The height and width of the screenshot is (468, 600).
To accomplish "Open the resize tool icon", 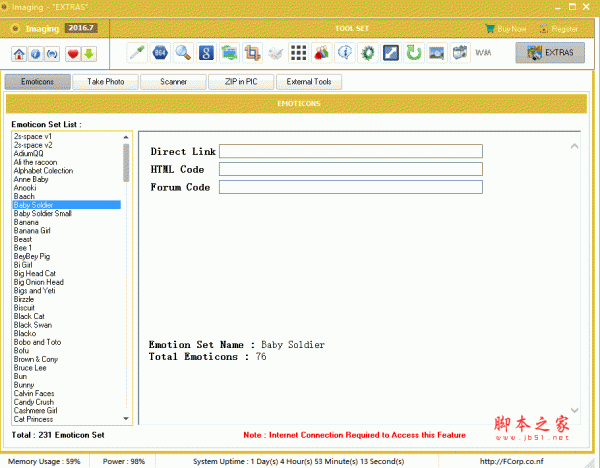I will [x=391, y=52].
